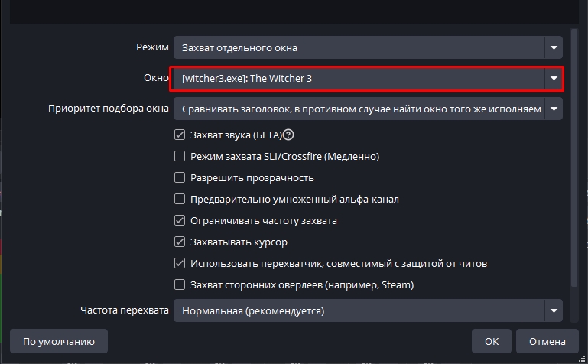Open the Приоритет подбора окна dropdown

tap(554, 109)
